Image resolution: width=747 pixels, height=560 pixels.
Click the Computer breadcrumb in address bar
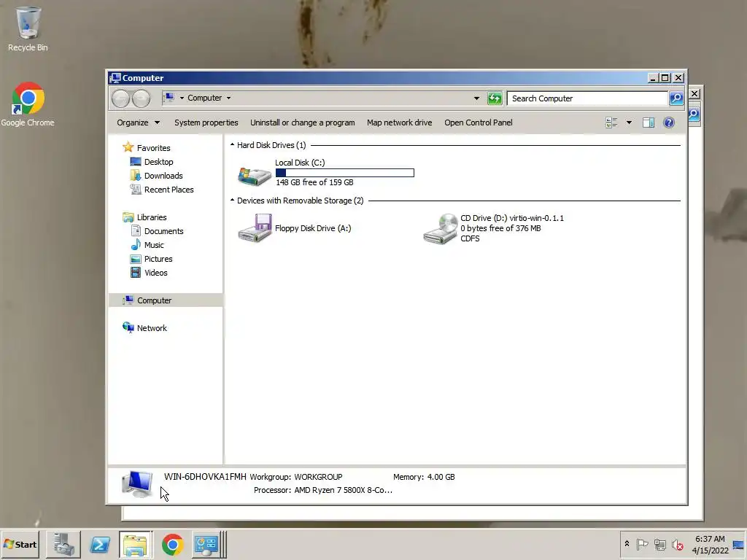tap(204, 98)
